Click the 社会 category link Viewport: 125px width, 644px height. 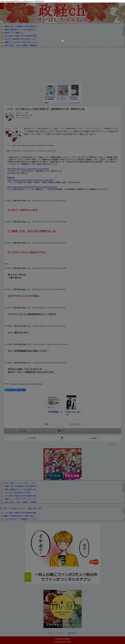(x=26, y=113)
